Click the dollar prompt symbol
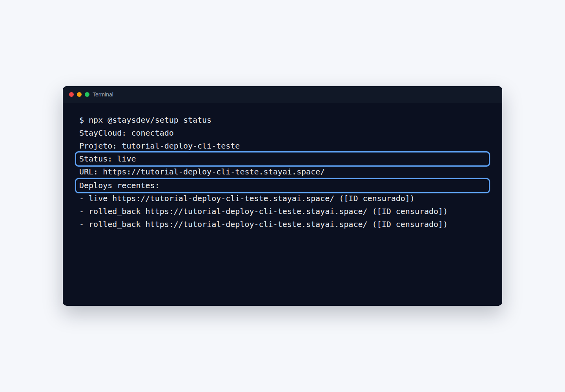 pyautogui.click(x=82, y=120)
